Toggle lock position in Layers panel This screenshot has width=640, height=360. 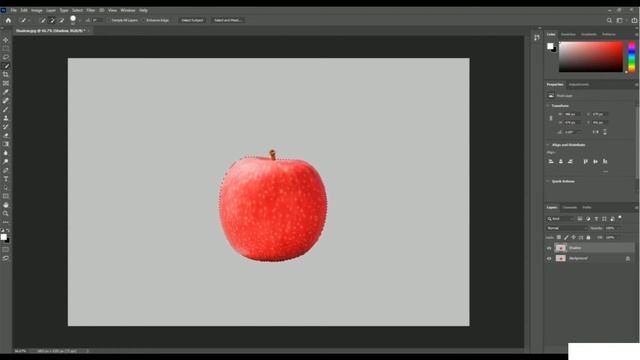coord(573,237)
